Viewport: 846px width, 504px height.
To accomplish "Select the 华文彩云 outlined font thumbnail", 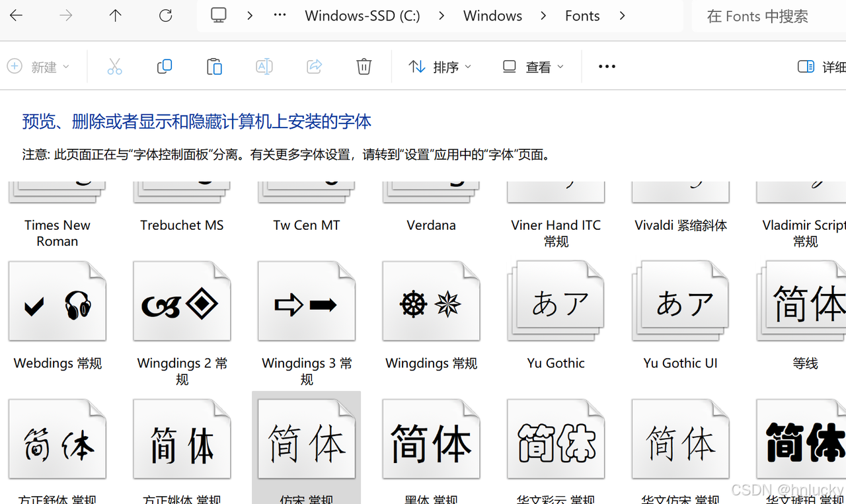I will (x=556, y=439).
